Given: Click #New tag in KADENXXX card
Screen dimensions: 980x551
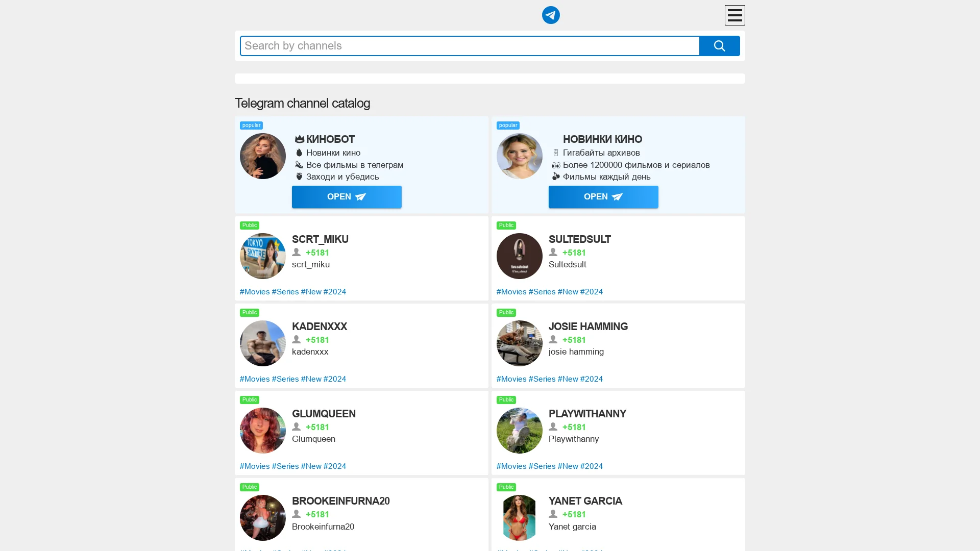Looking at the screenshot, I should point(311,379).
